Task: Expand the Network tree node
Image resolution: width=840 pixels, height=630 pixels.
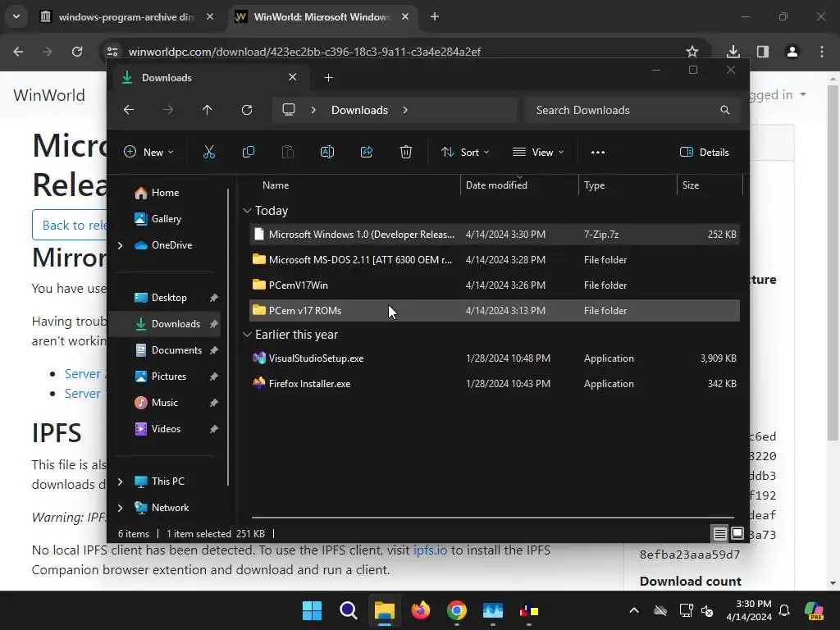Action: (121, 507)
